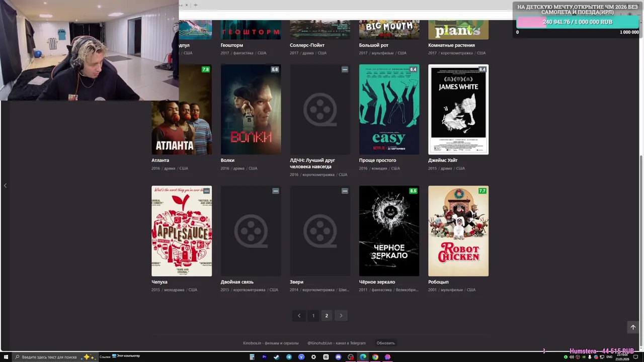Open the Проще простого title link
Image resolution: width=644 pixels, height=362 pixels.
click(x=377, y=160)
